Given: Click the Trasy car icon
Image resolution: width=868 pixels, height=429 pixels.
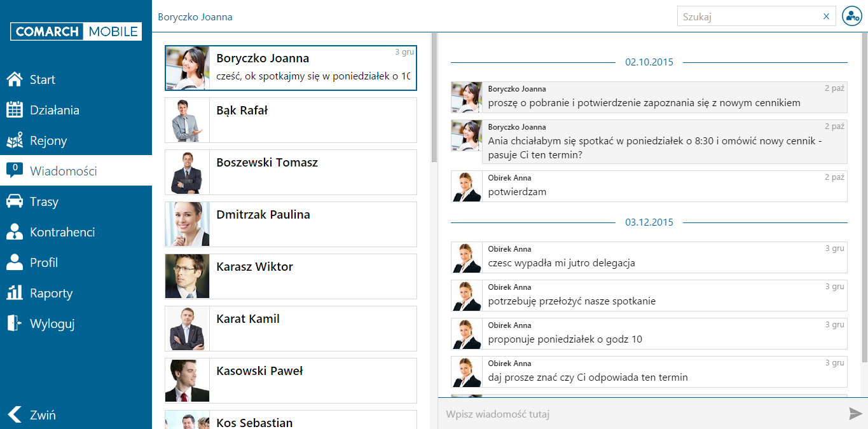Looking at the screenshot, I should tap(14, 201).
